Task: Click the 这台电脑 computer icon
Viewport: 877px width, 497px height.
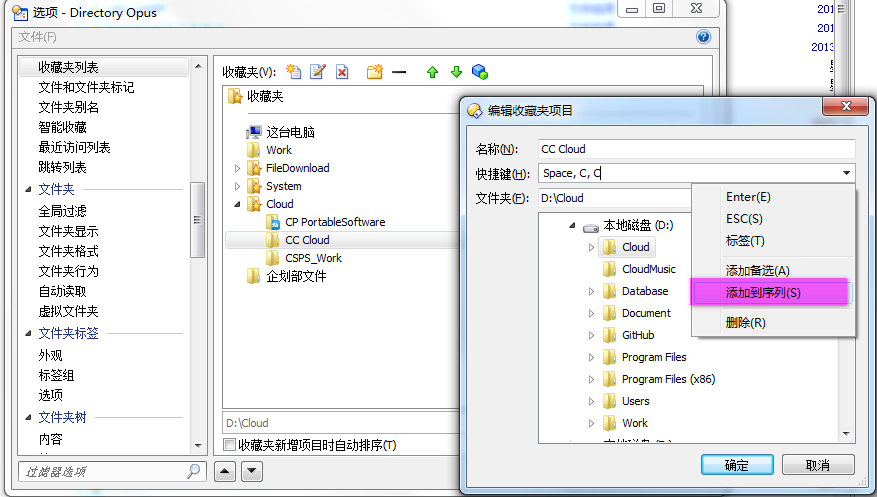Action: coord(253,132)
